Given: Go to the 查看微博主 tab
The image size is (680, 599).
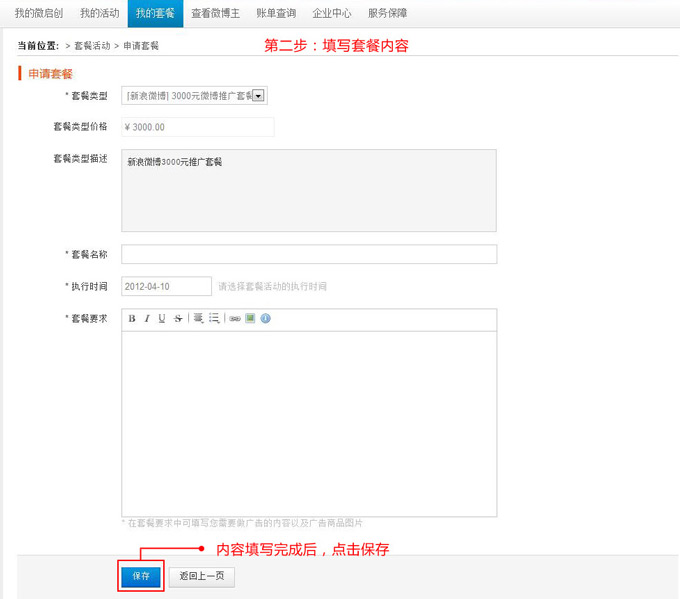Looking at the screenshot, I should (x=215, y=13).
